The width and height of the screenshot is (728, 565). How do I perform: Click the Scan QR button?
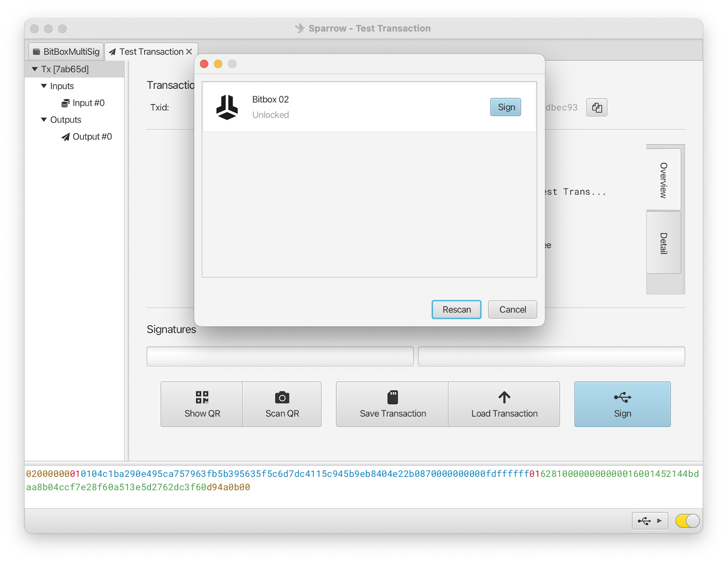282,404
